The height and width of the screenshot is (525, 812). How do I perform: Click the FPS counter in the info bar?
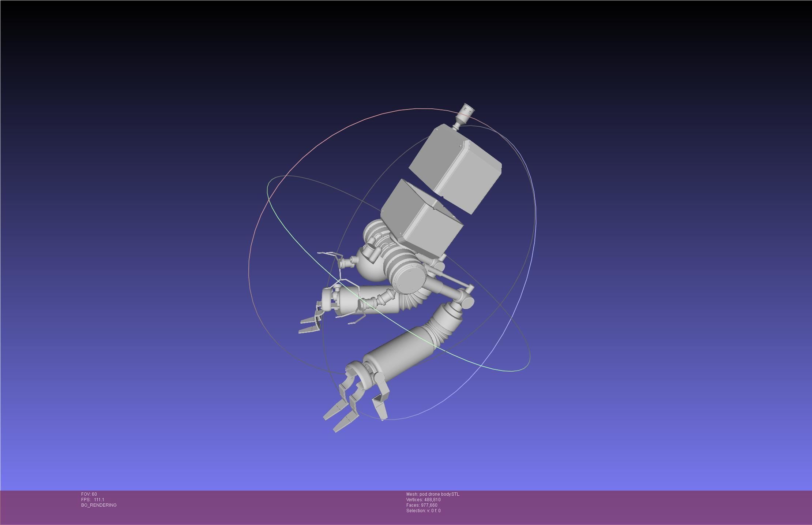[x=93, y=500]
